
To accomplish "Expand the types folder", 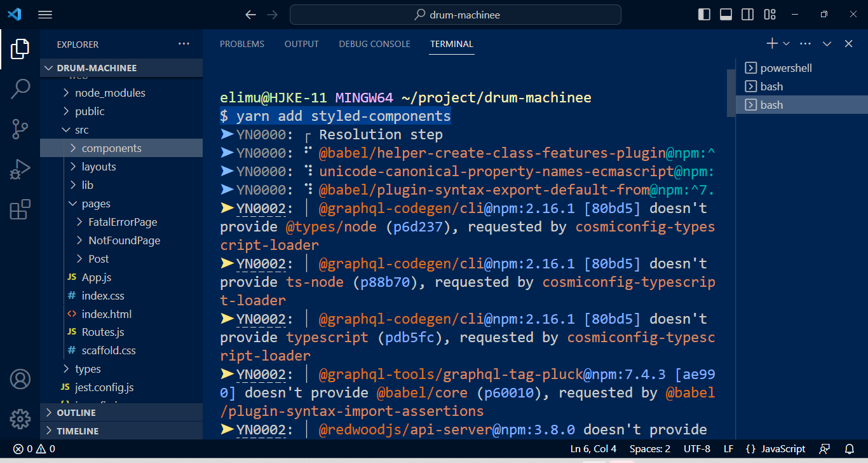I will [x=121, y=369].
